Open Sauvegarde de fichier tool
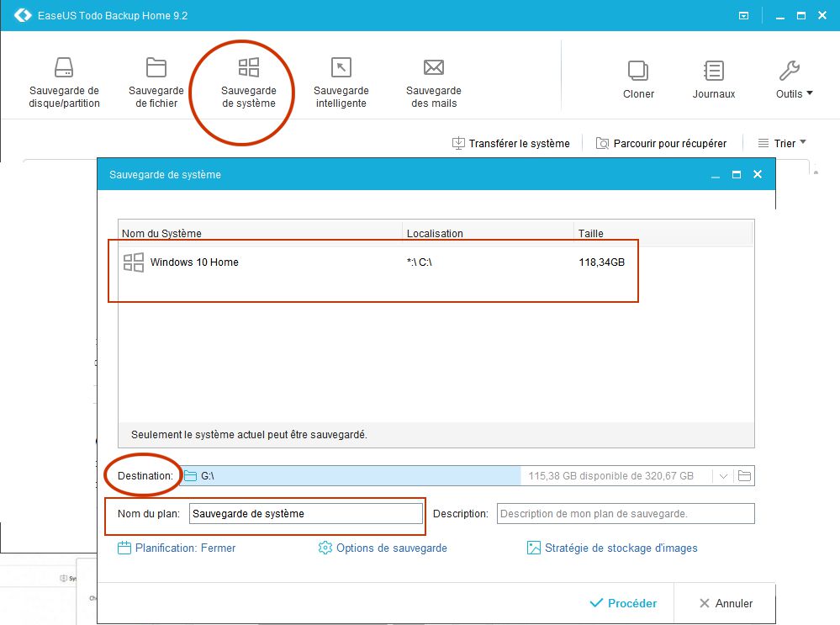The image size is (840, 625). pos(156,82)
